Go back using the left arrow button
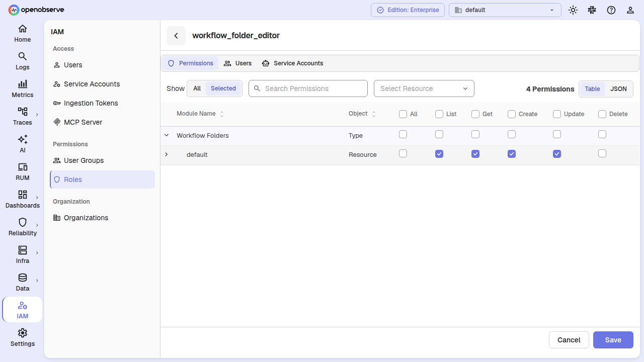Screen dimensions: 644x362 coord(176,36)
